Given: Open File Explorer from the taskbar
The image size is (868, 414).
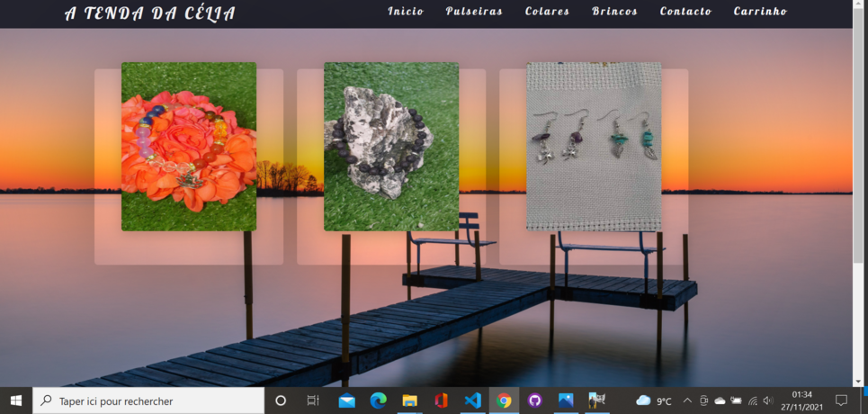Looking at the screenshot, I should click(409, 400).
